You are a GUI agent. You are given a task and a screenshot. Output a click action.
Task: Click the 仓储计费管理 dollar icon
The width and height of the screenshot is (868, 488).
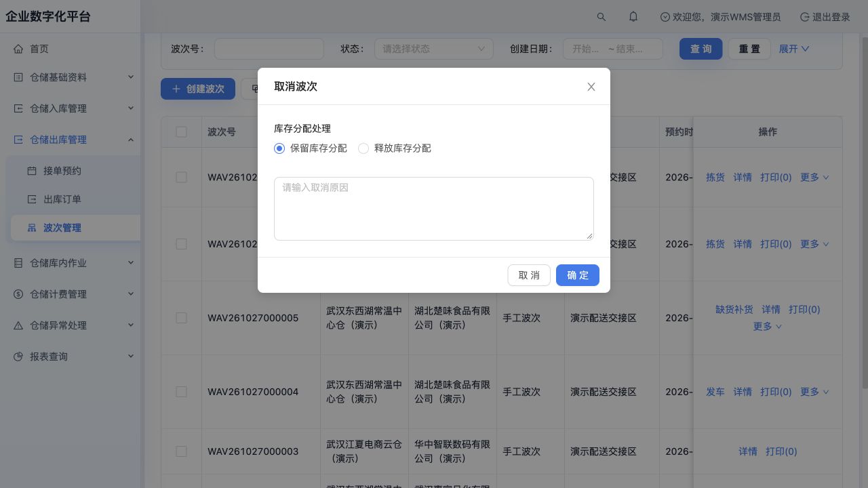tap(18, 294)
